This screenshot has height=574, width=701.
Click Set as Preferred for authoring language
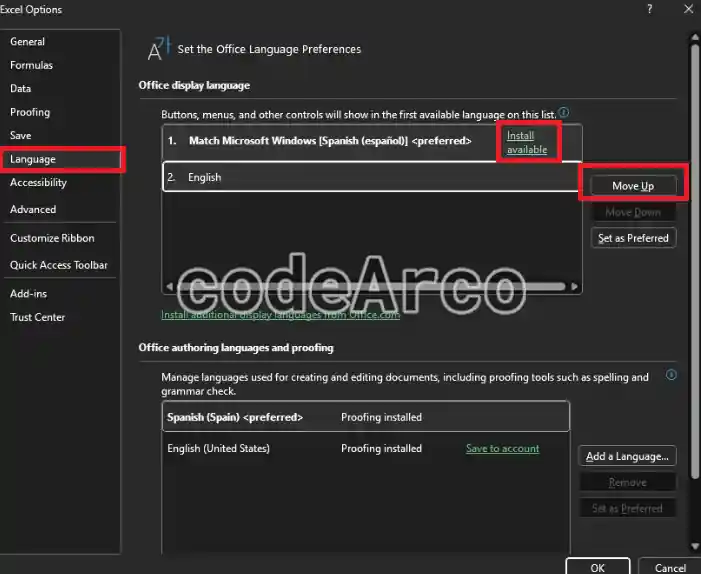click(x=627, y=508)
